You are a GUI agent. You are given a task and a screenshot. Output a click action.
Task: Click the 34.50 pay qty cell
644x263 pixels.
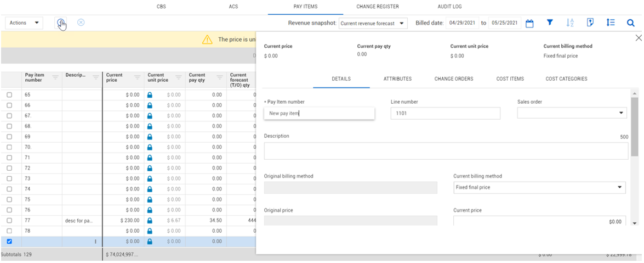[x=206, y=220]
